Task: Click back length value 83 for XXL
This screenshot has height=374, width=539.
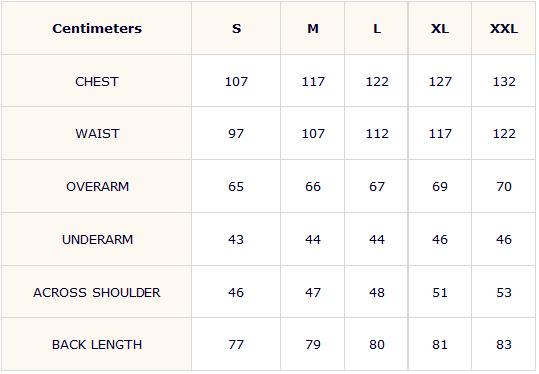Action: coord(504,344)
